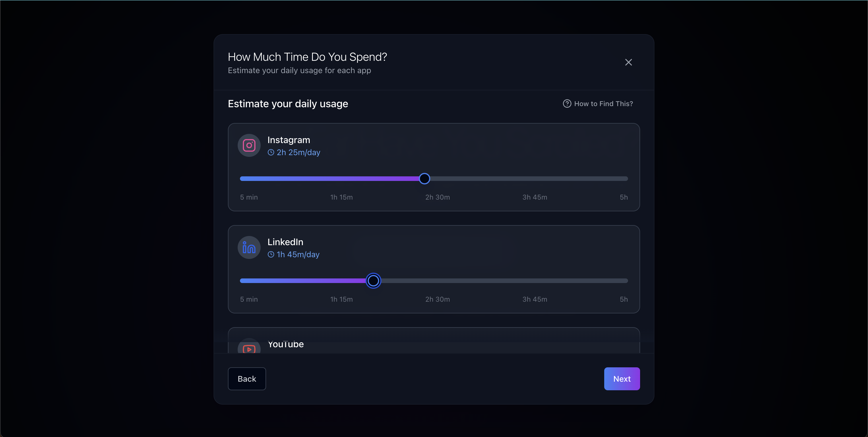Click the Instagram app name label

288,140
